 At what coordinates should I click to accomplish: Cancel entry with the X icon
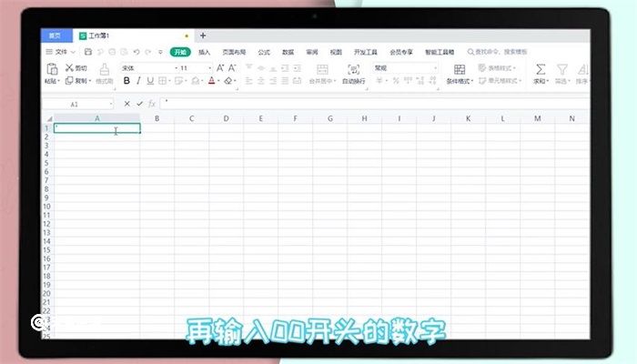point(127,104)
